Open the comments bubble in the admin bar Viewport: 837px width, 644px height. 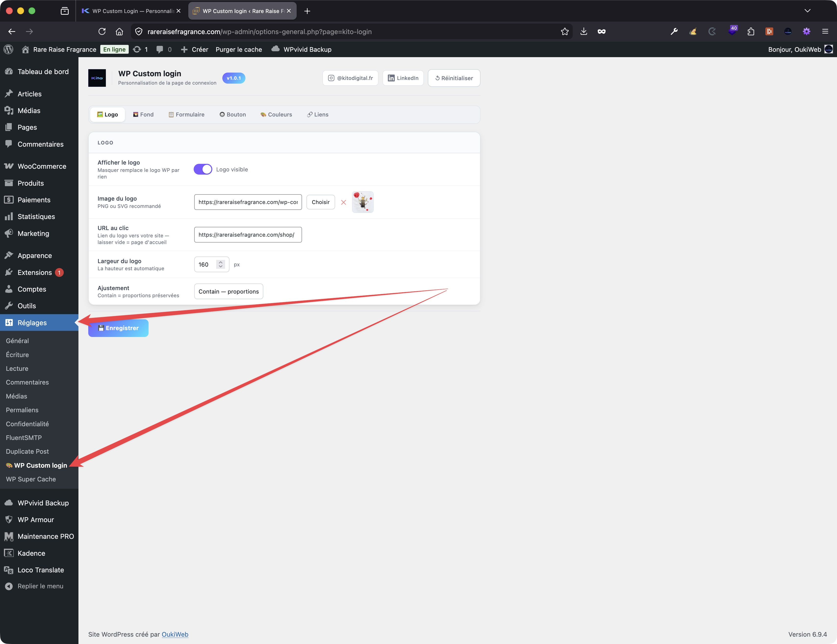point(160,49)
